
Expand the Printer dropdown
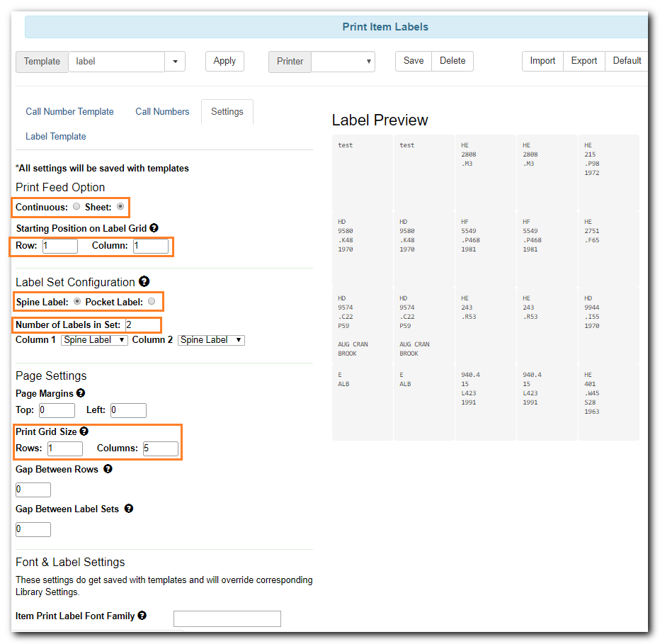coord(343,62)
